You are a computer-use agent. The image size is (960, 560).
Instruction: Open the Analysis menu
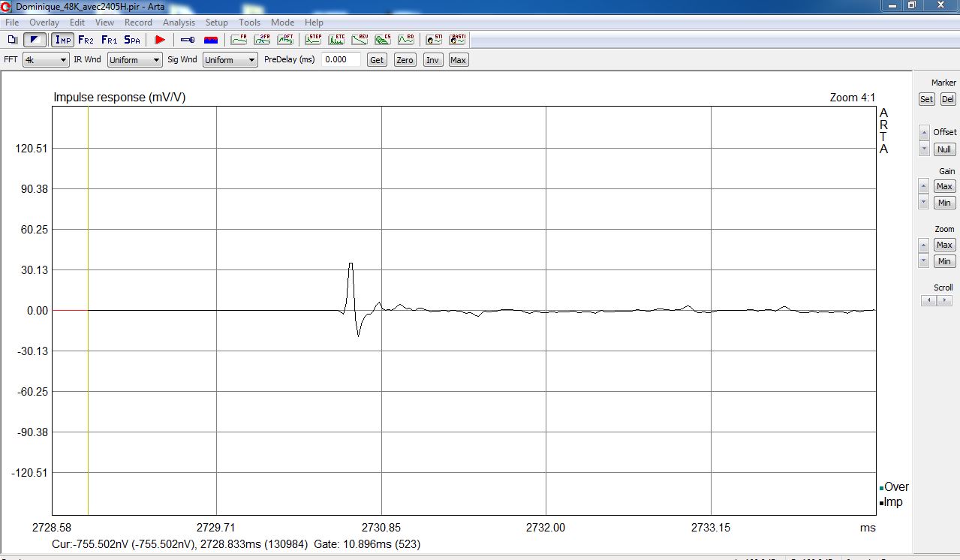[179, 23]
